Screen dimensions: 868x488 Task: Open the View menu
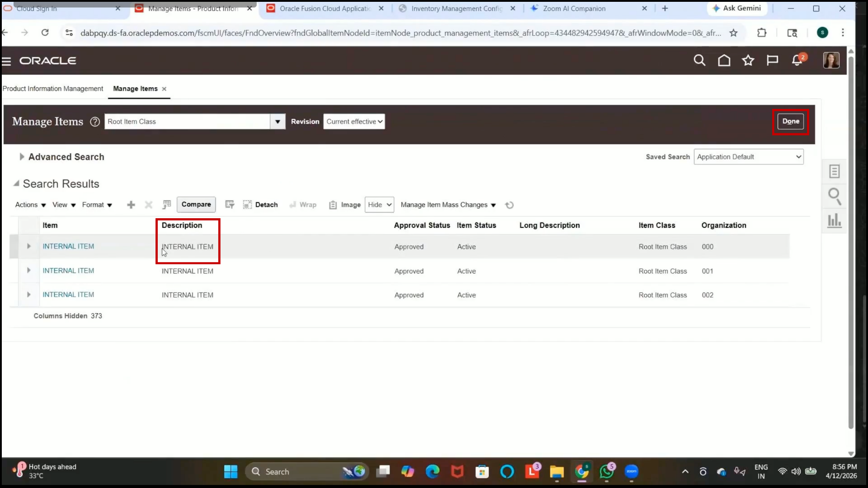tap(64, 205)
